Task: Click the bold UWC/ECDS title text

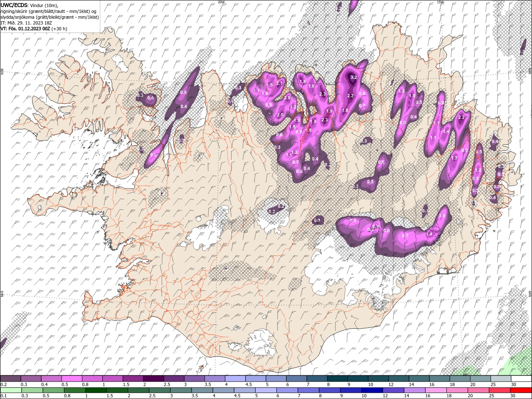Action: pyautogui.click(x=14, y=5)
